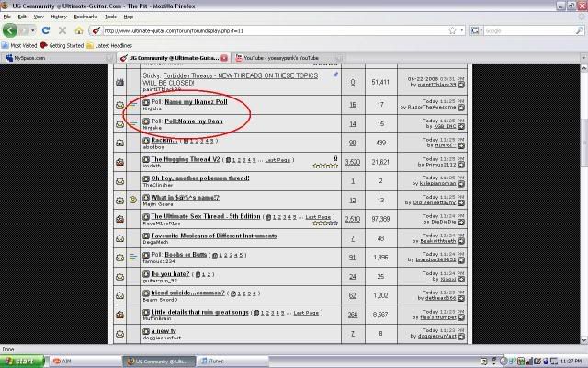588x368 pixels.
Task: Open the Bookmarks menu
Action: [85, 17]
